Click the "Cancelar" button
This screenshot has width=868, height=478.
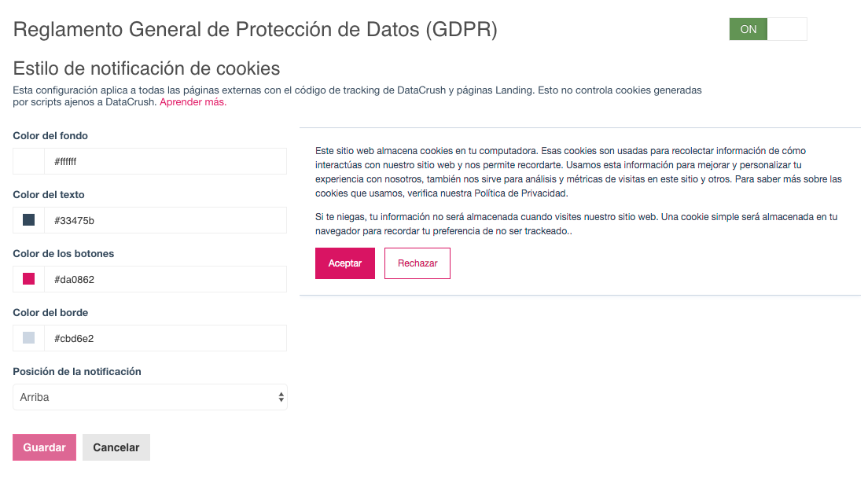(116, 447)
